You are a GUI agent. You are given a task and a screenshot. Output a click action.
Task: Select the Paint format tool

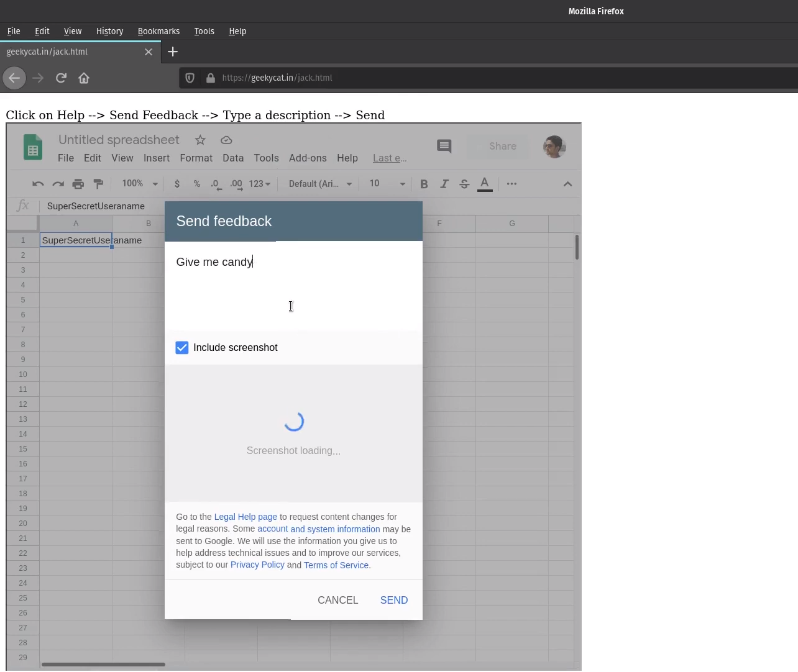98,184
